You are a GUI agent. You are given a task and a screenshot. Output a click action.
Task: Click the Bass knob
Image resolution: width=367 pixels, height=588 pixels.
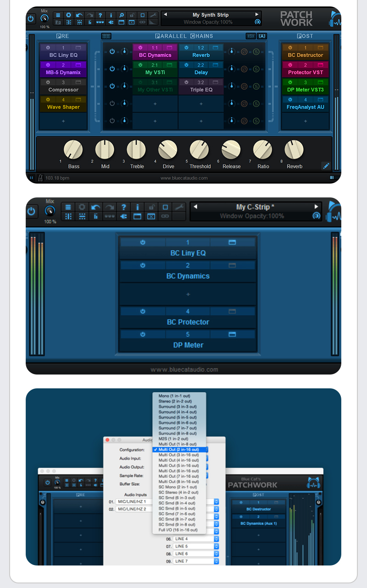click(73, 150)
